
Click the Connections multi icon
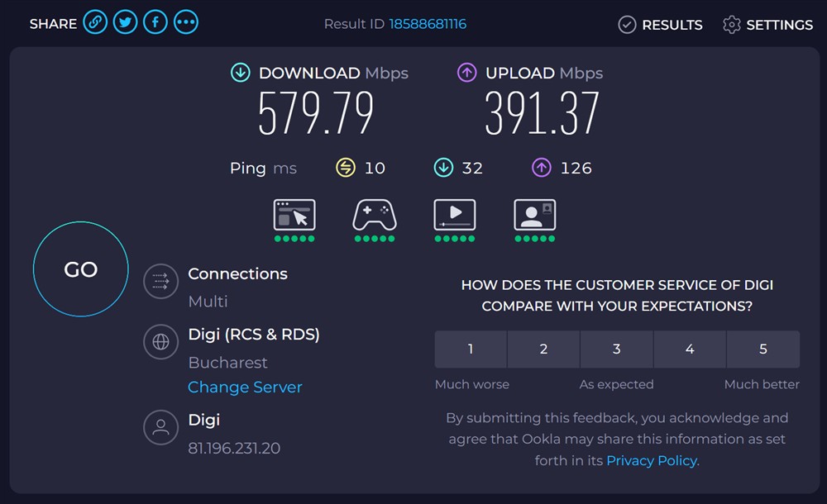(x=160, y=281)
